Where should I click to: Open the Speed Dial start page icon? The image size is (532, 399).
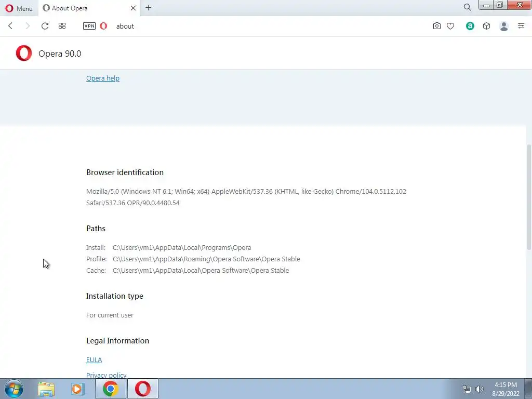[x=62, y=26]
